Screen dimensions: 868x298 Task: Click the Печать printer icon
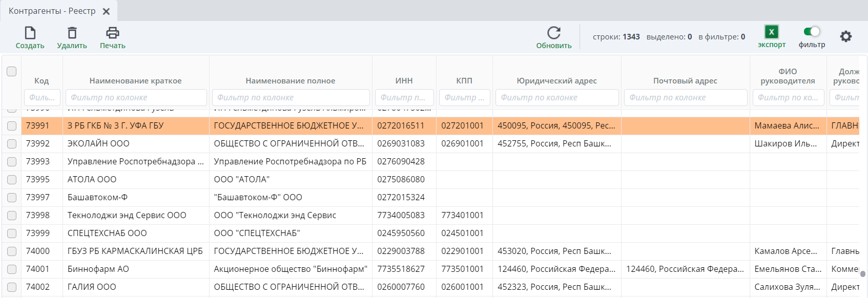pos(113,33)
